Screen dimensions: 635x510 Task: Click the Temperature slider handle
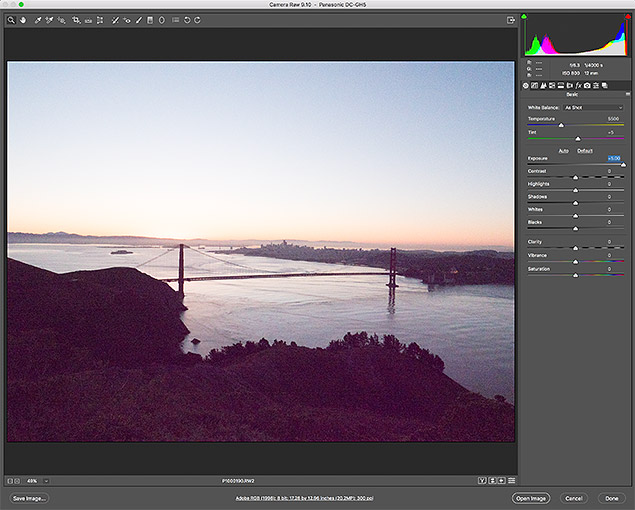(561, 125)
